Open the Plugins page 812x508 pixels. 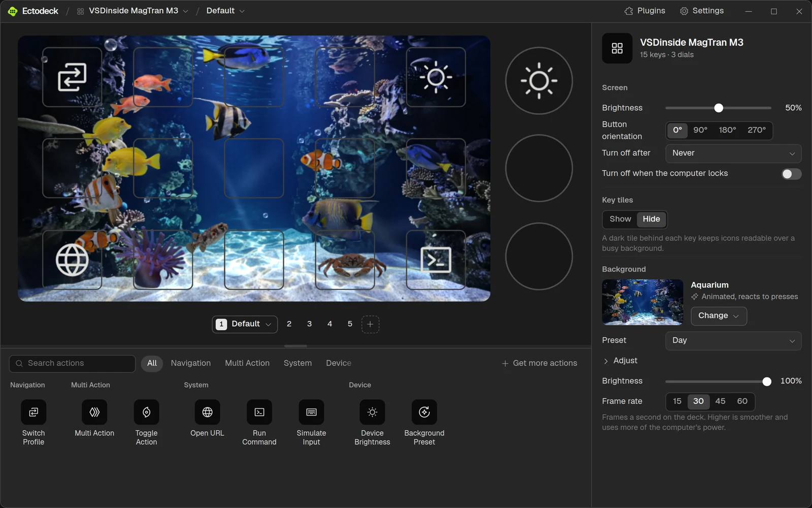tap(645, 11)
